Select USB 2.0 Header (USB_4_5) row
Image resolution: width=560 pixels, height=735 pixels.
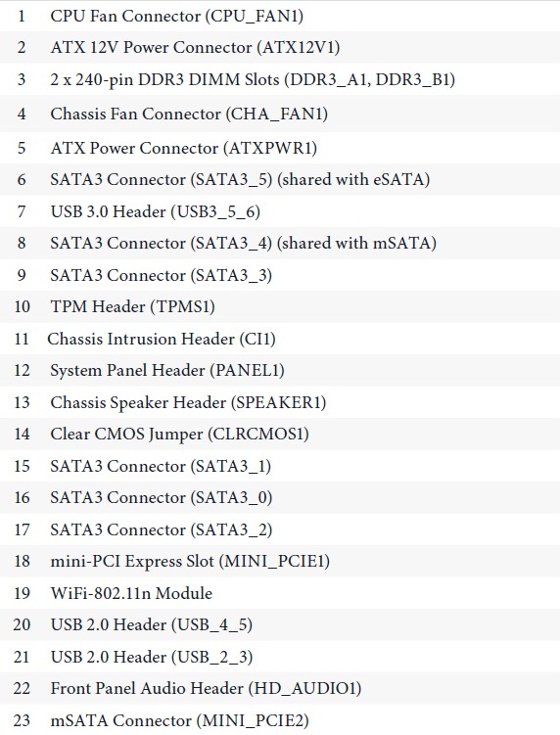pyautogui.click(x=280, y=624)
